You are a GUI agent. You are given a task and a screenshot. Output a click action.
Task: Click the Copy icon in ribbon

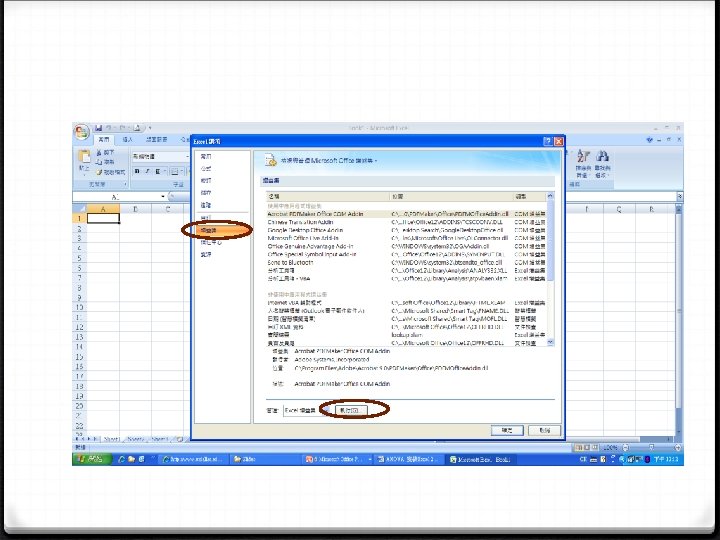98,162
